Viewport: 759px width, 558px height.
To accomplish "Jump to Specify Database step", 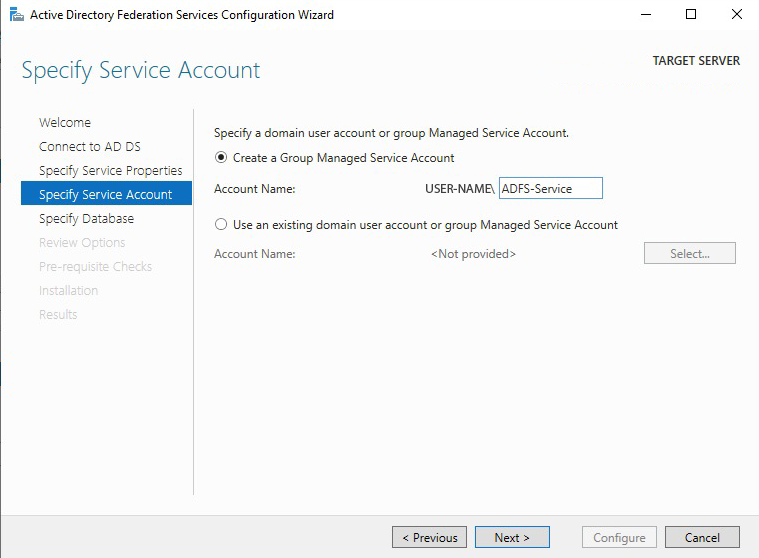I will click(86, 219).
